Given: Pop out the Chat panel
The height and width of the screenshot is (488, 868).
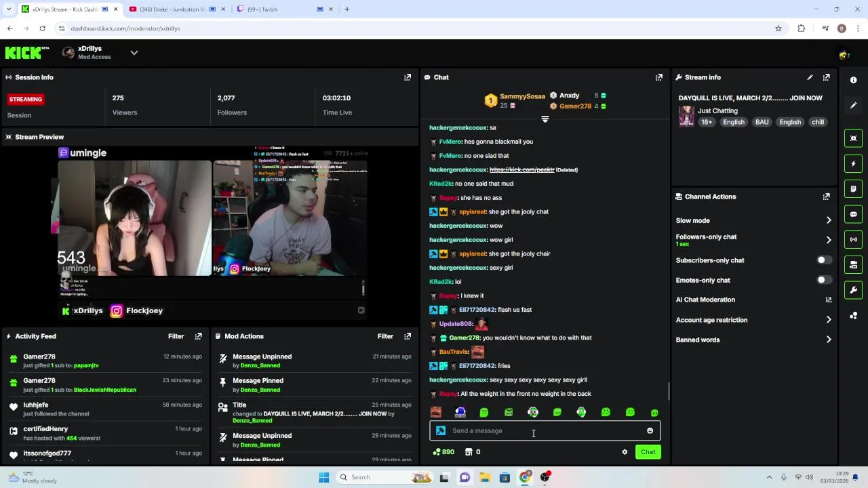Looking at the screenshot, I should coord(658,77).
